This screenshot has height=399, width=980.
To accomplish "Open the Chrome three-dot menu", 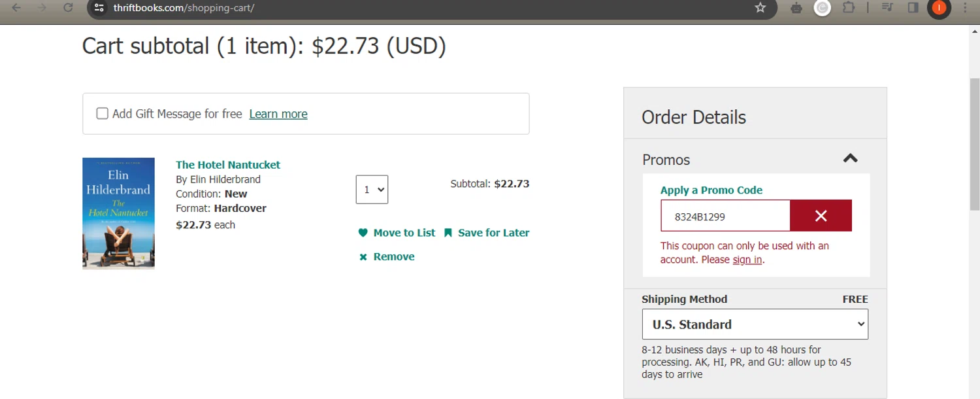I will coord(965,8).
